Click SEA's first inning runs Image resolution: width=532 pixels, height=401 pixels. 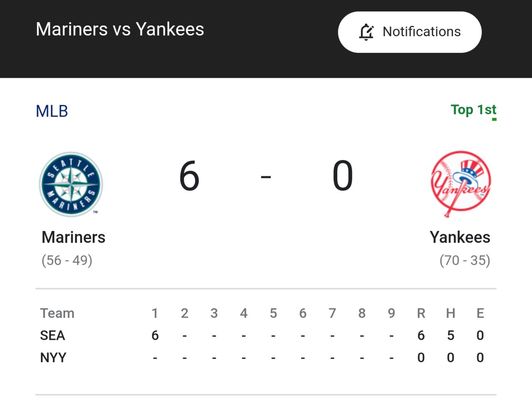pyautogui.click(x=155, y=335)
